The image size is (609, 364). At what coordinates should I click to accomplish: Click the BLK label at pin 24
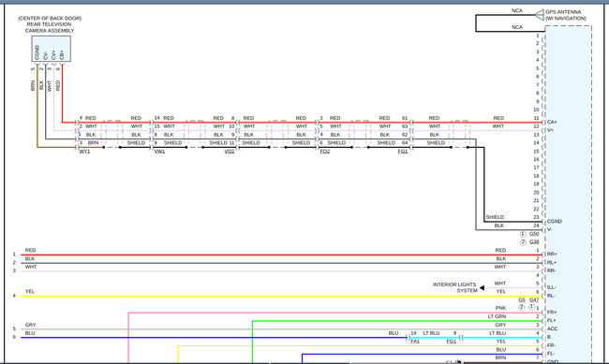tap(499, 226)
